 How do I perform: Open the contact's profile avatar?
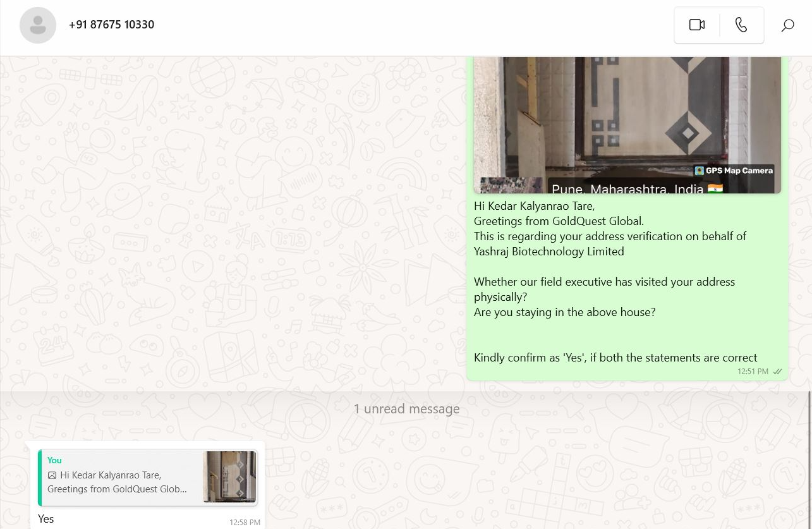38,25
